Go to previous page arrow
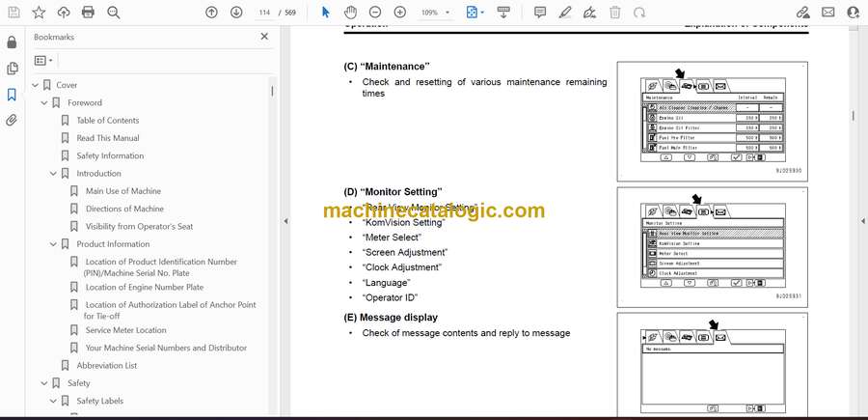868x420 pixels. [211, 13]
